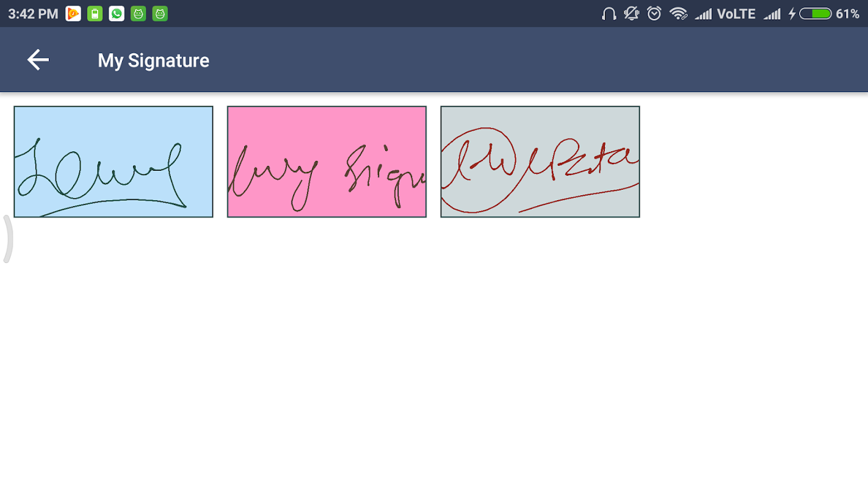This screenshot has height=488, width=868.
Task: Tap the Play Music notification icon
Action: [73, 13]
